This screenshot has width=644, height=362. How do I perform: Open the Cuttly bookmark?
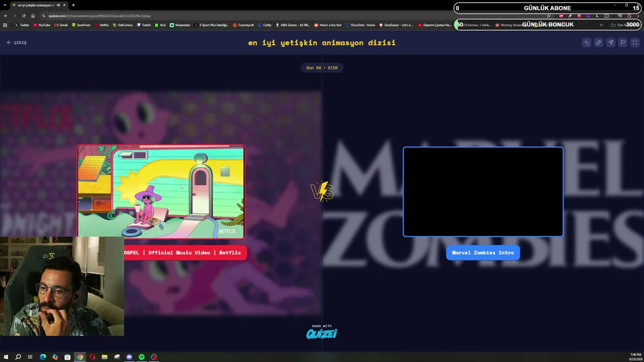pyautogui.click(x=265, y=25)
